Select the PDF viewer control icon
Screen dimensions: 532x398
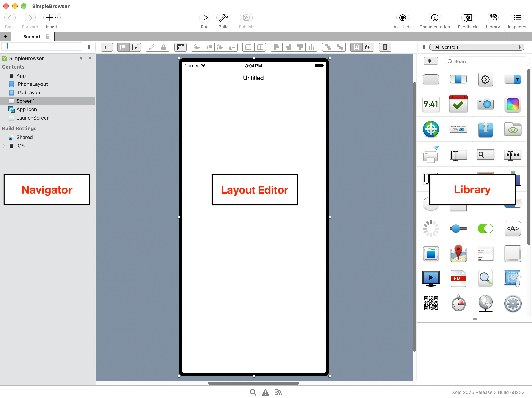click(x=458, y=278)
